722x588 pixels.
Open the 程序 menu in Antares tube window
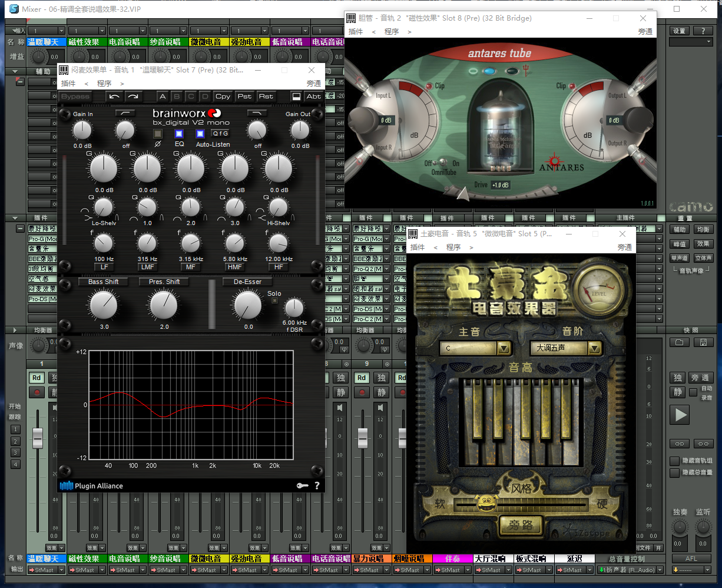click(392, 32)
